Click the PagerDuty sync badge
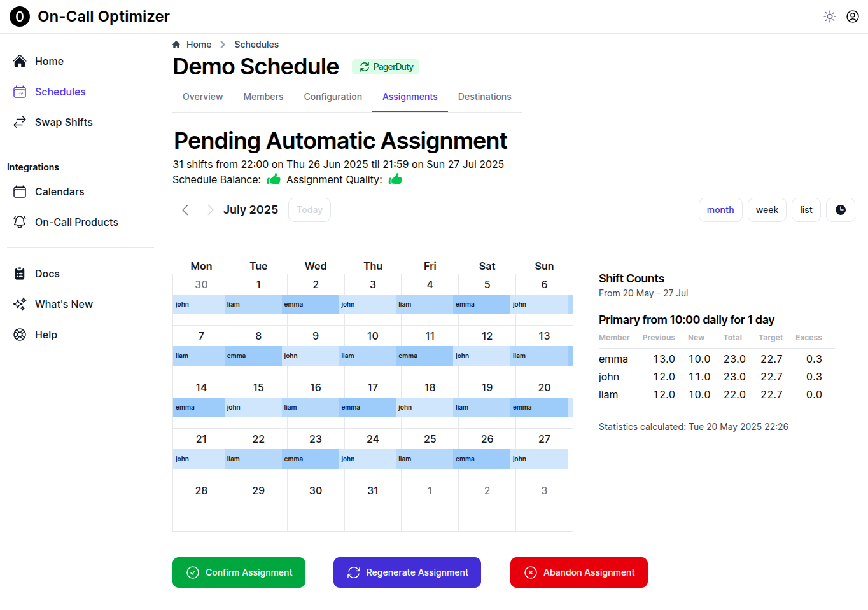Image resolution: width=868 pixels, height=610 pixels. tap(386, 67)
